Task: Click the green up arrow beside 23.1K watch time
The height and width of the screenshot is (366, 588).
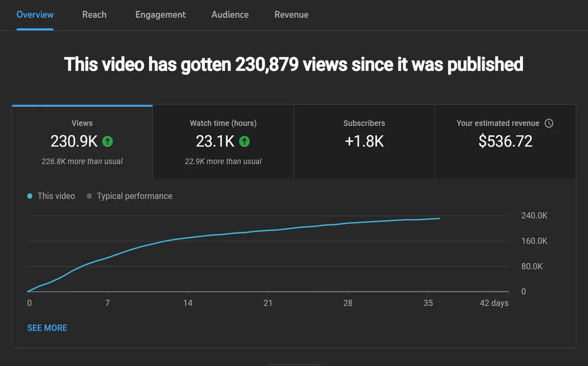Action: coord(244,141)
